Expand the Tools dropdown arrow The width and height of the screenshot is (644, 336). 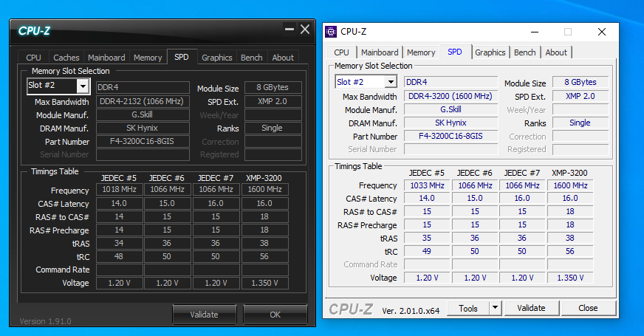pyautogui.click(x=496, y=308)
